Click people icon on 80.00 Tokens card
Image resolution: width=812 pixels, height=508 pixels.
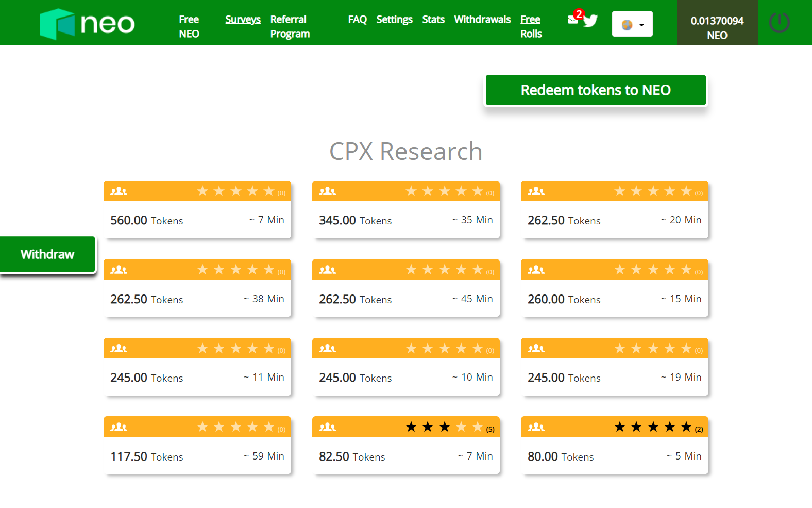pyautogui.click(x=536, y=427)
